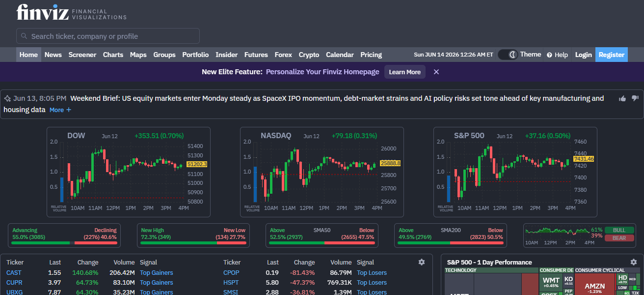This screenshot has width=644, height=295.
Task: Close the Elite Feature banner
Action: click(x=436, y=72)
